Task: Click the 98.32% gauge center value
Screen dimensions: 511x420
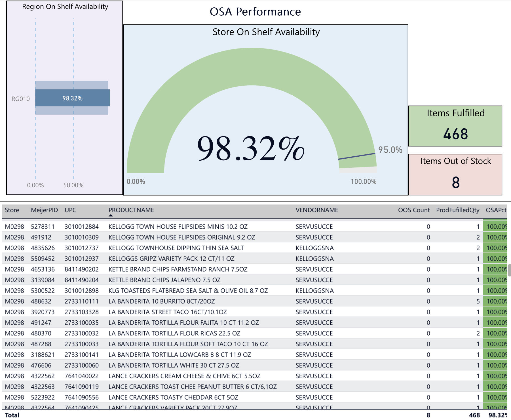Action: pyautogui.click(x=251, y=148)
